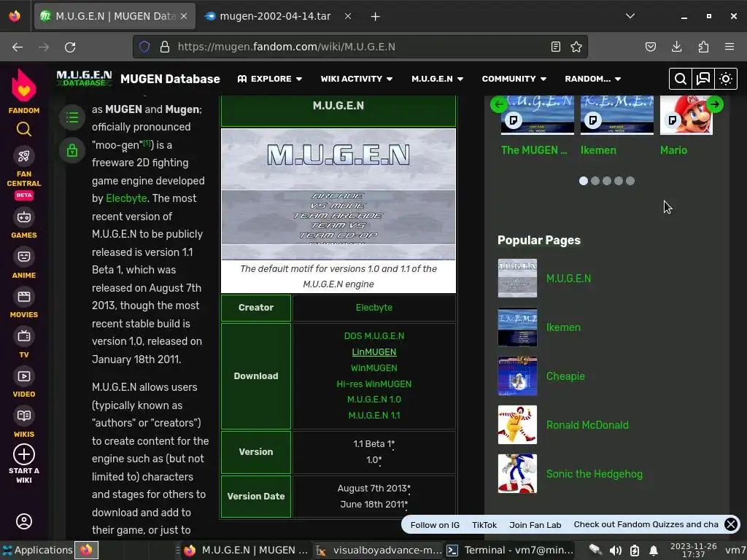Open the Video play icon
Screen dimensions: 747x560
tap(24, 376)
